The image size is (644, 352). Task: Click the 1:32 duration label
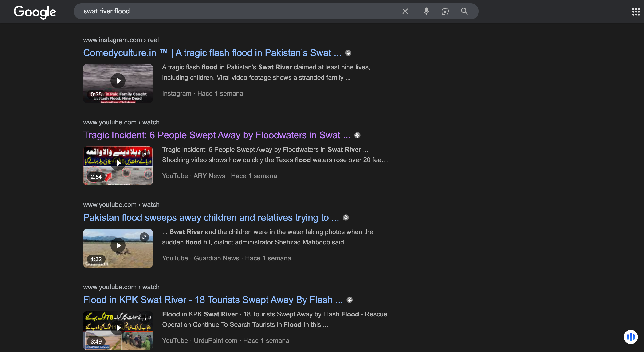(x=96, y=259)
